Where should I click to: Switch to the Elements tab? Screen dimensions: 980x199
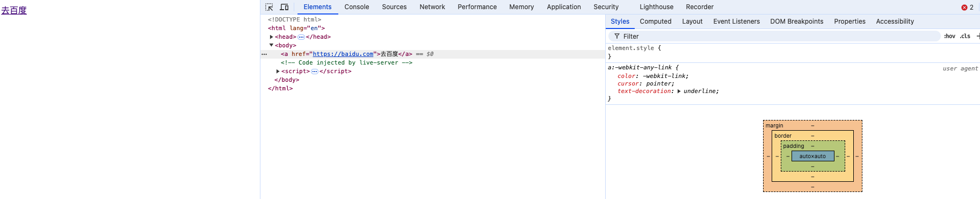317,7
